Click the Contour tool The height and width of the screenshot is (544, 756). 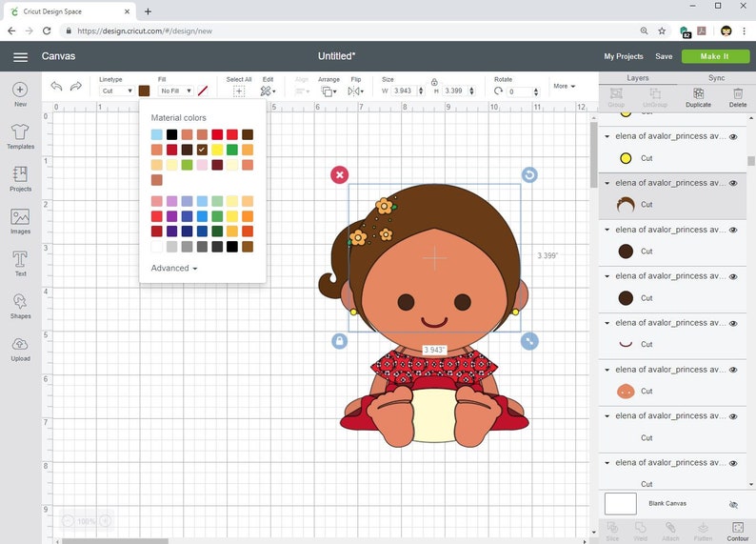[x=738, y=531]
